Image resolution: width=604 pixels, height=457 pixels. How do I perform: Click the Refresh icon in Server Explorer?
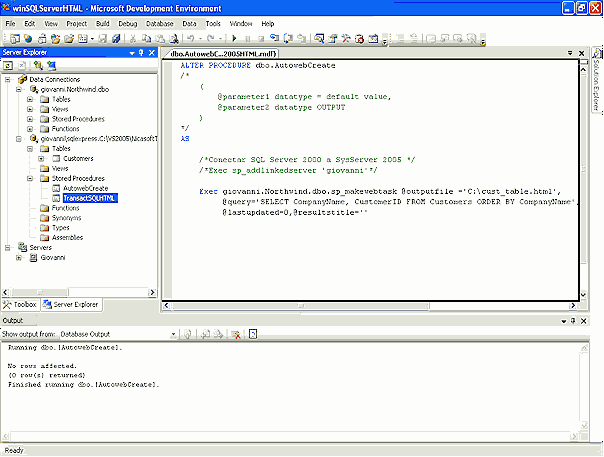(x=8, y=66)
